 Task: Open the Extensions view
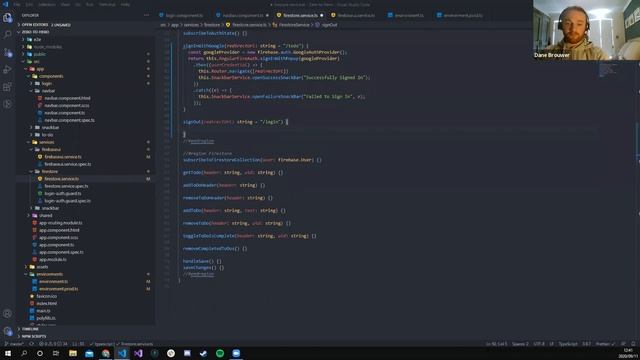(7, 87)
